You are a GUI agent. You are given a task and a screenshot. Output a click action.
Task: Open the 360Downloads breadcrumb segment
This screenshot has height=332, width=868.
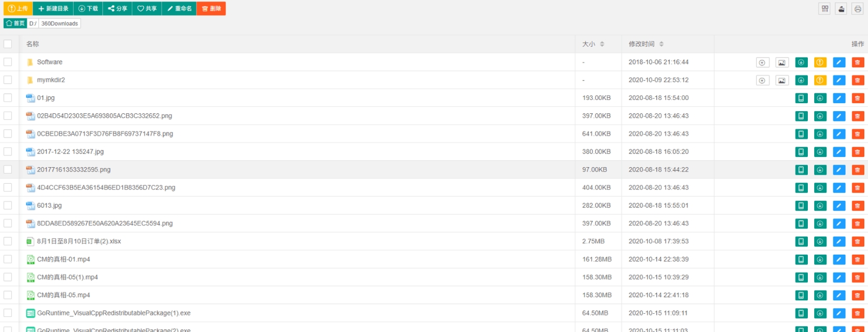click(60, 24)
